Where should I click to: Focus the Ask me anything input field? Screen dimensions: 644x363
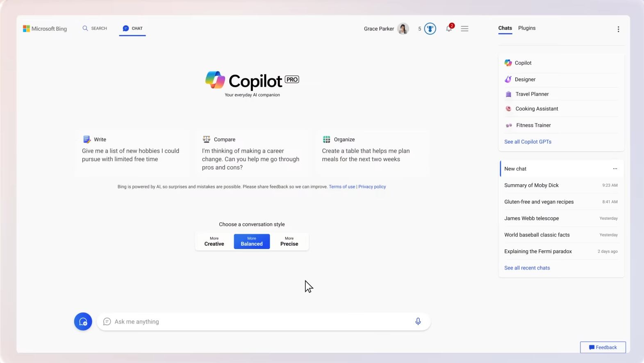click(x=258, y=322)
